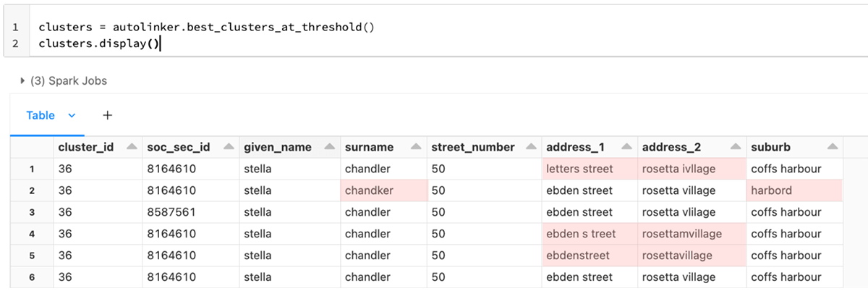
Task: Click the 'rosettamvillage' address_2 cell
Action: tap(681, 234)
